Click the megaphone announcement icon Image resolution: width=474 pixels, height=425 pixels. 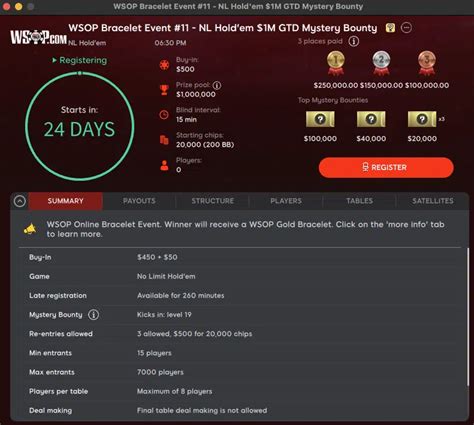click(x=30, y=229)
